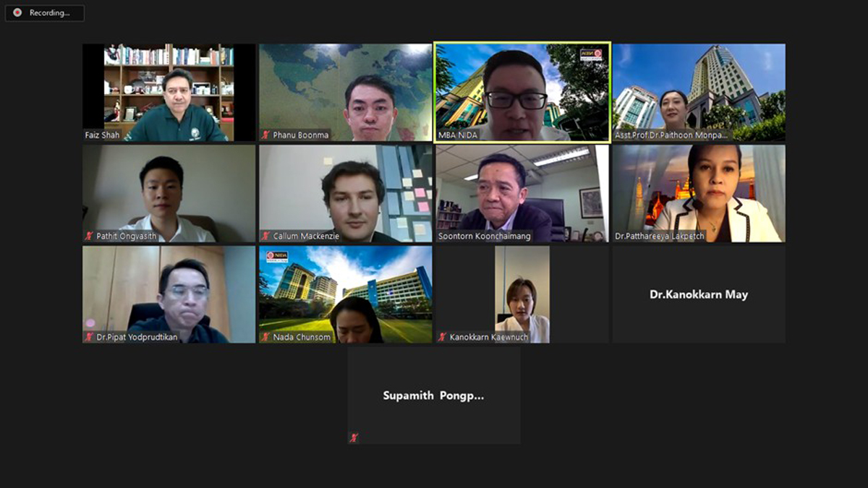Click Nada Chunsom's muted microphone icon
The height and width of the screenshot is (488, 868).
pos(266,337)
